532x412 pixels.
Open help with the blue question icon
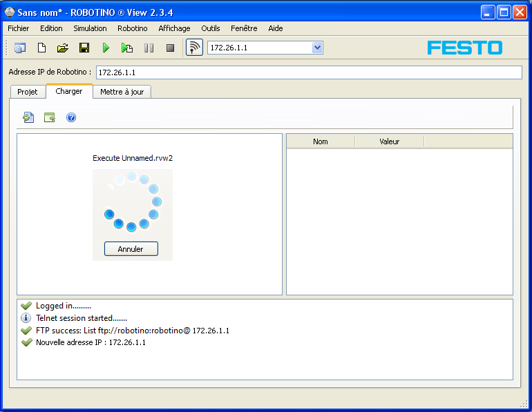(71, 117)
